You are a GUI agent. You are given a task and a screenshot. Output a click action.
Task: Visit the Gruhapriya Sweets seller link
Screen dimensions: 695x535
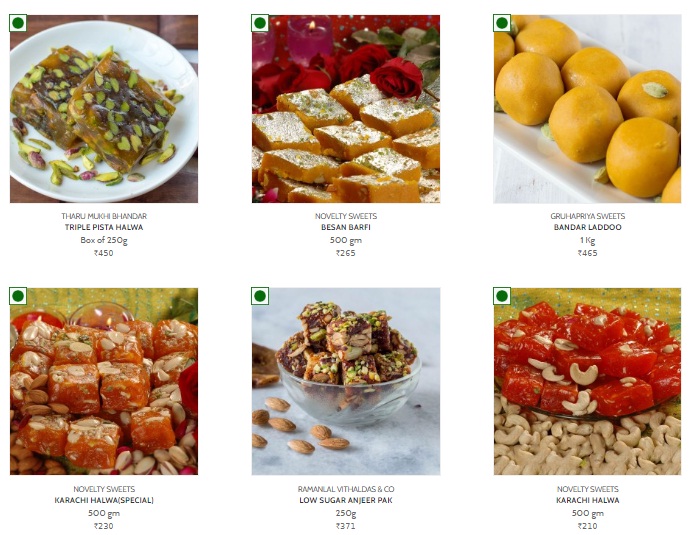click(x=587, y=216)
